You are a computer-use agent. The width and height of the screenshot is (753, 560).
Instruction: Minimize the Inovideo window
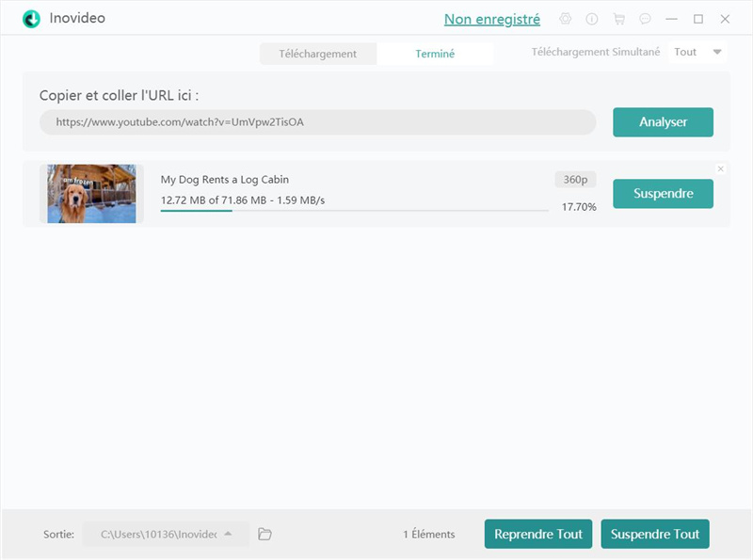(x=671, y=19)
